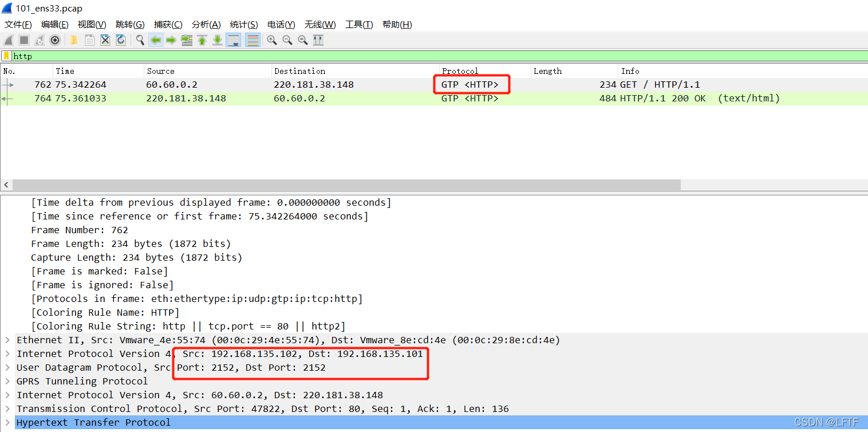The height and width of the screenshot is (432, 868).
Task: Go back in packet history
Action: [155, 40]
